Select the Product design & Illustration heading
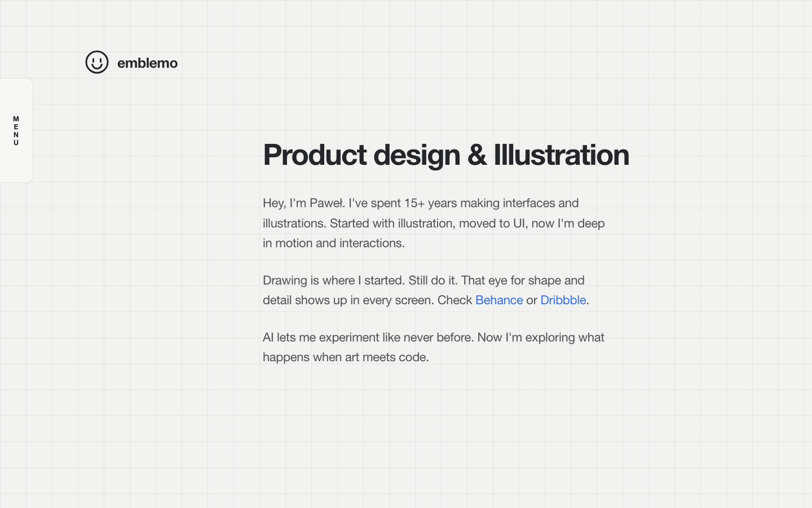 click(x=446, y=155)
